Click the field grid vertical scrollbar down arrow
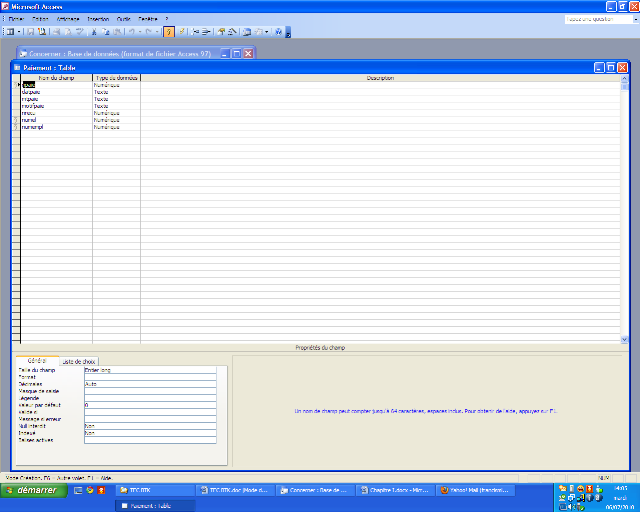 (x=625, y=340)
